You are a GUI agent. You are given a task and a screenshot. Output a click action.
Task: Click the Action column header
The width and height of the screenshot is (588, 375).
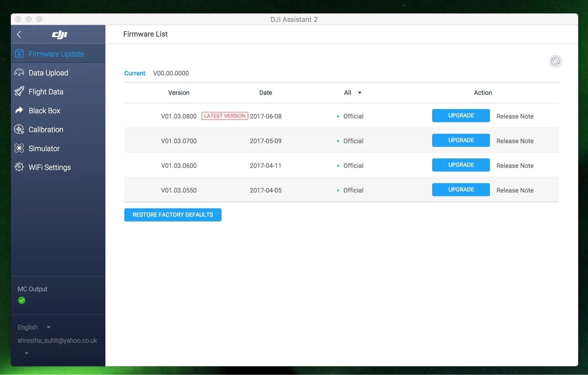point(483,93)
